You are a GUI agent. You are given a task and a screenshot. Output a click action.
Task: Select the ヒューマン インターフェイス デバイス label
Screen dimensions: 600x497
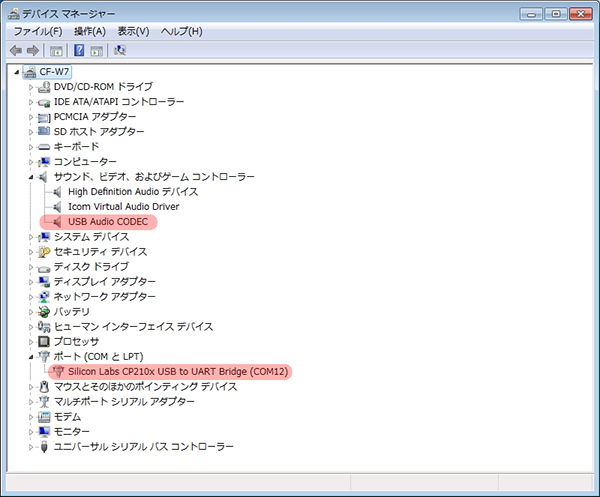point(133,327)
